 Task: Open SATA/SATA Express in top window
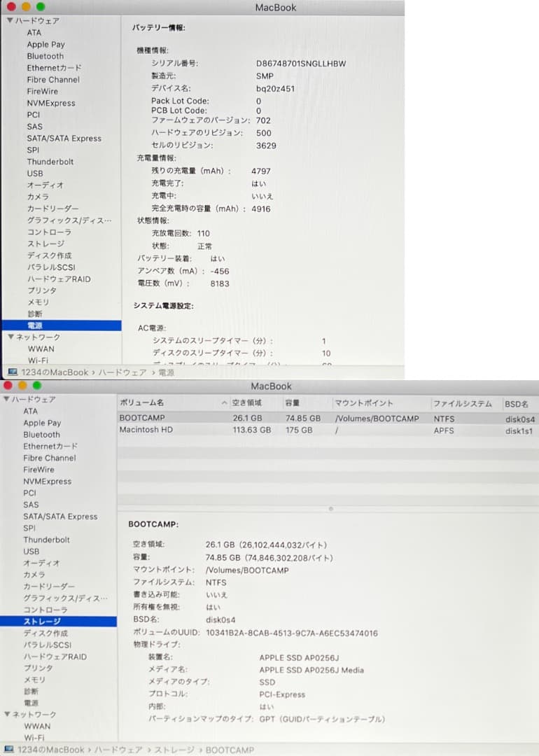(x=64, y=139)
